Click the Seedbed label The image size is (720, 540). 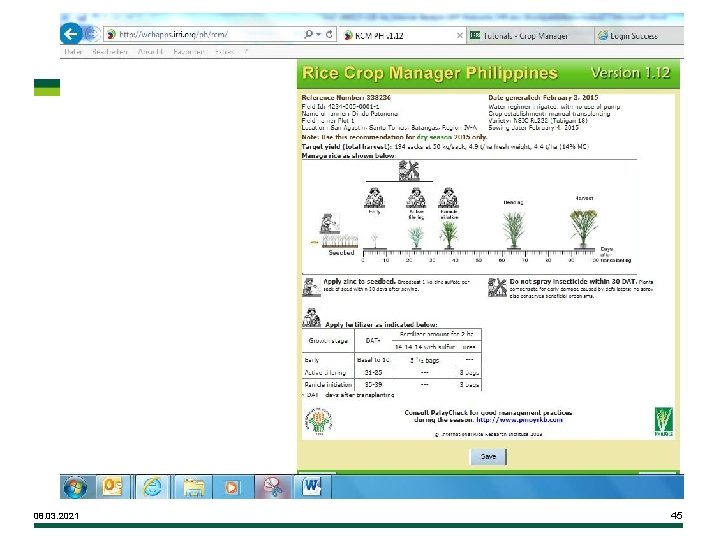click(341, 253)
